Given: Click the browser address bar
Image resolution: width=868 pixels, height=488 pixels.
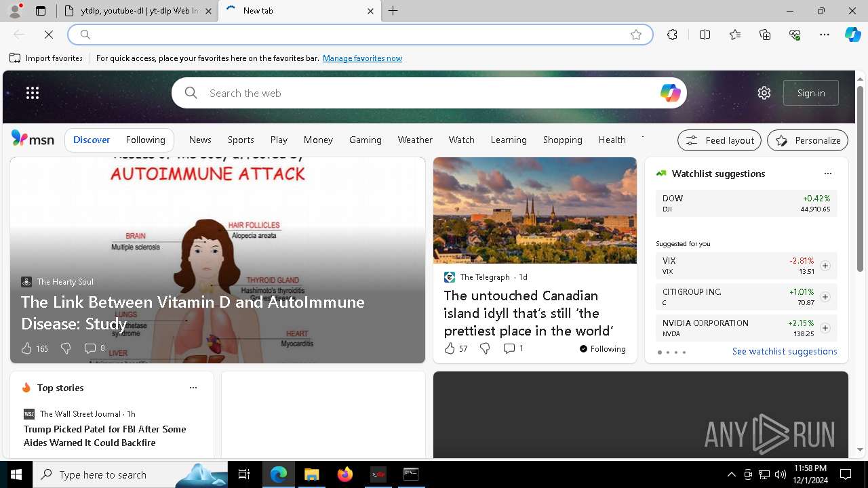Looking at the screenshot, I should [x=359, y=35].
